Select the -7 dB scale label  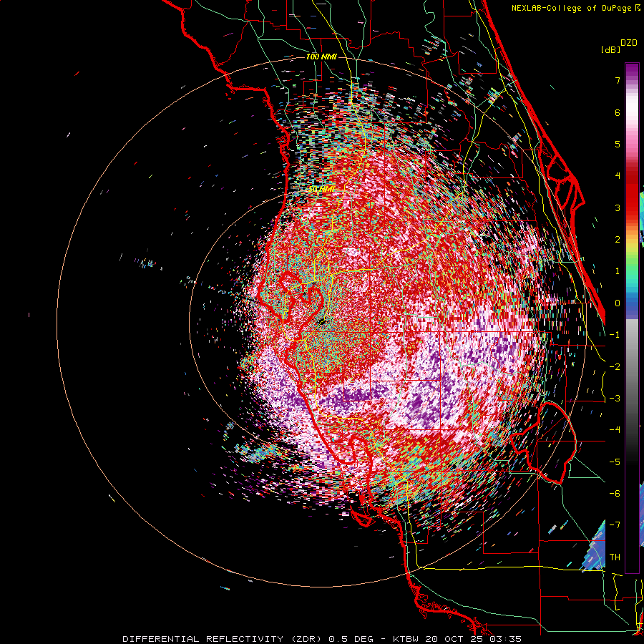click(615, 525)
